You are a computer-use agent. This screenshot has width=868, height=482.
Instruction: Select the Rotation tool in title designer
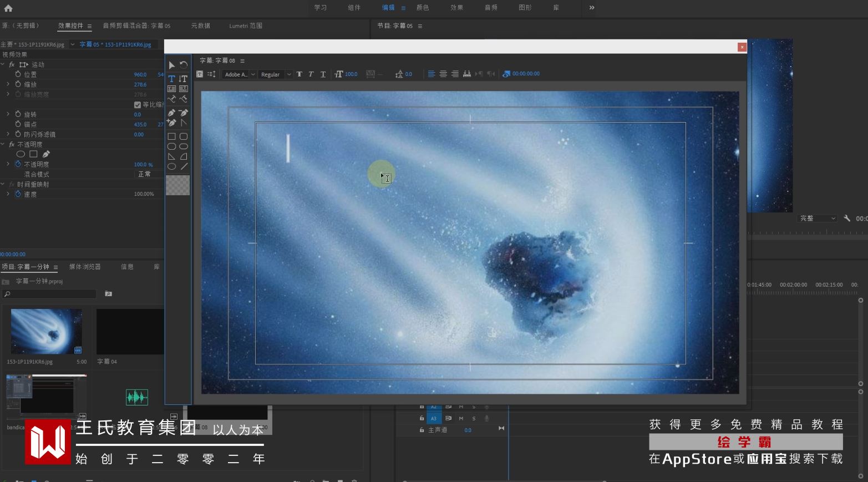pos(184,65)
